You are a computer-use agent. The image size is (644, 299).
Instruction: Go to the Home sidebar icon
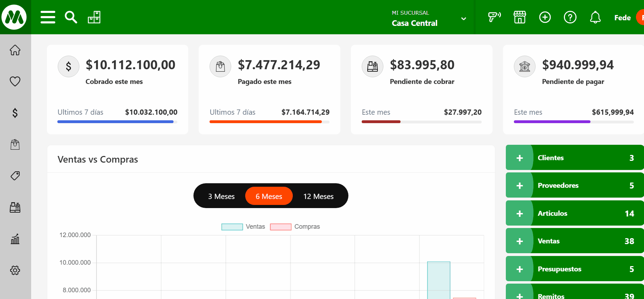15,50
